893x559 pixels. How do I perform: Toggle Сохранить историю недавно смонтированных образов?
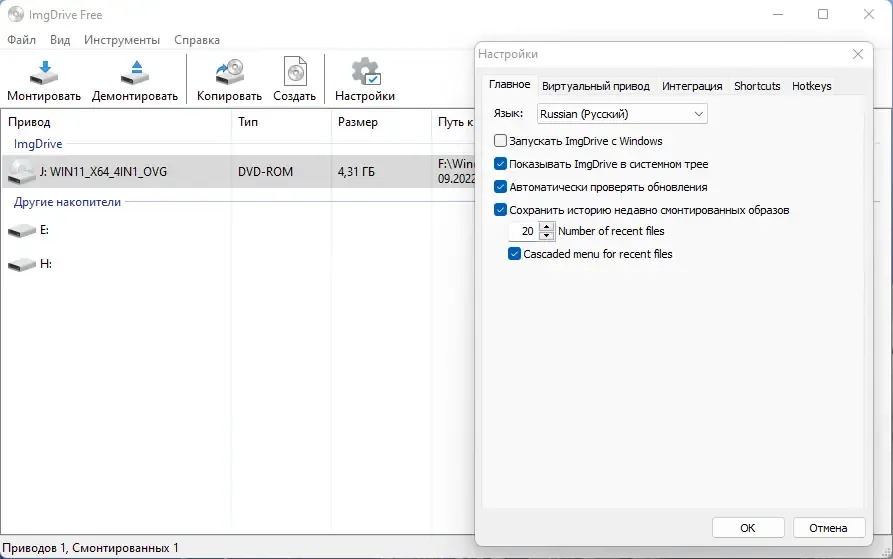pos(500,209)
